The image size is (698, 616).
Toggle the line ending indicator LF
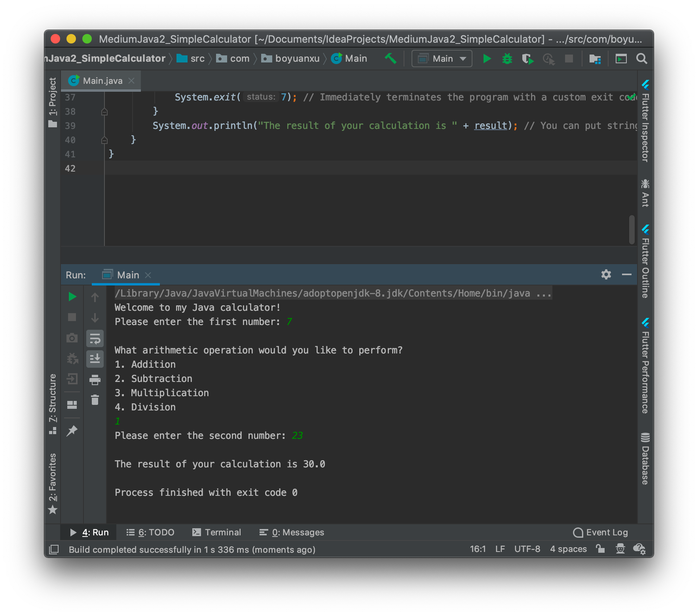click(x=500, y=549)
